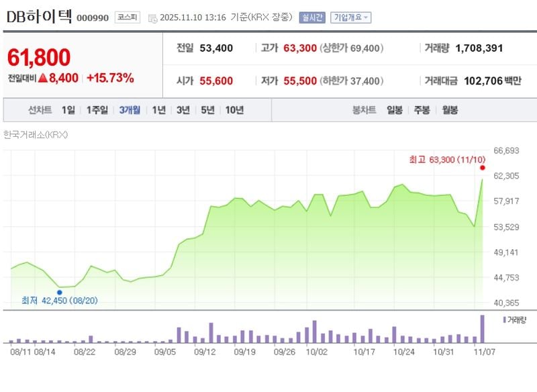Viewport: 537px width, 392px height.
Task: Click the 코스피 market badge
Action: (x=128, y=17)
